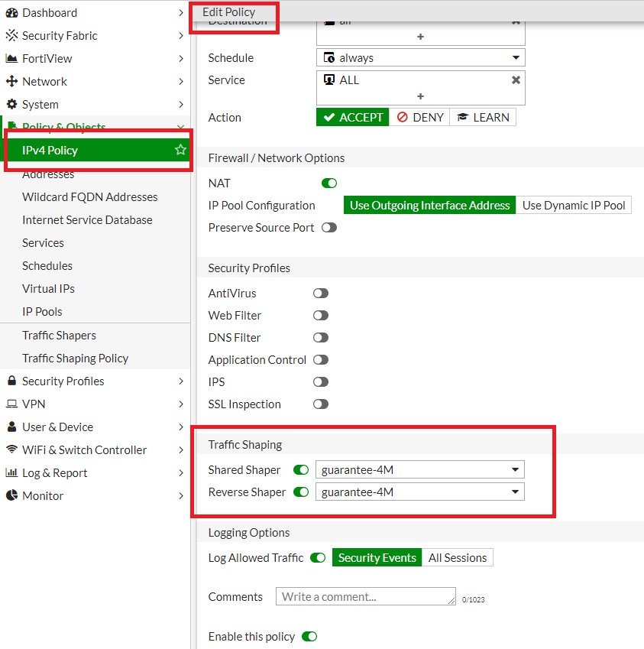Click the Security Profiles lock icon

click(12, 381)
